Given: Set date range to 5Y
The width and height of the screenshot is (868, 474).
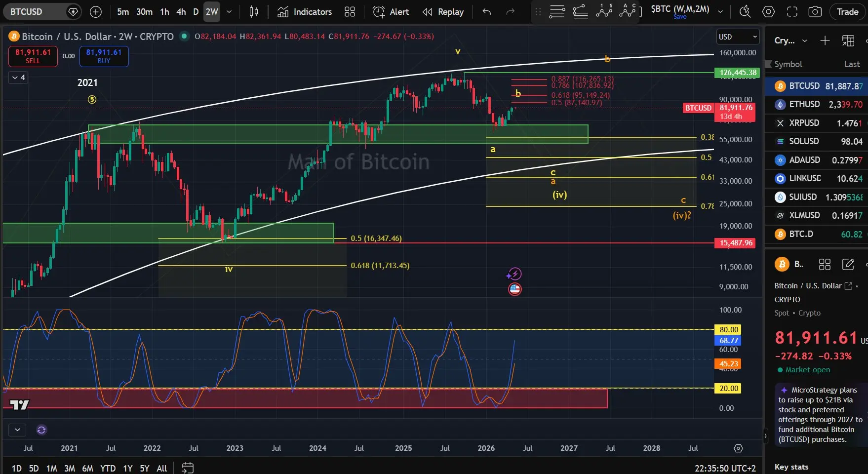Looking at the screenshot, I should (x=145, y=468).
